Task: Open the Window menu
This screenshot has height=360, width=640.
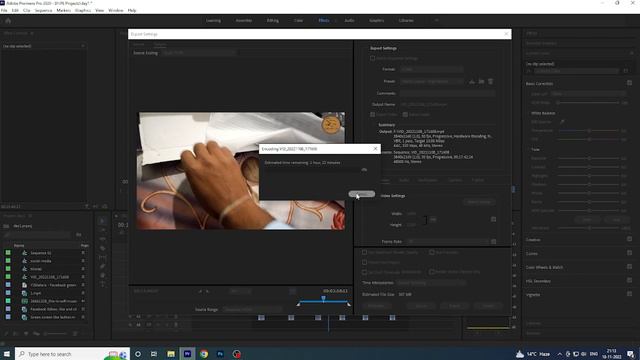Action: pos(116,10)
